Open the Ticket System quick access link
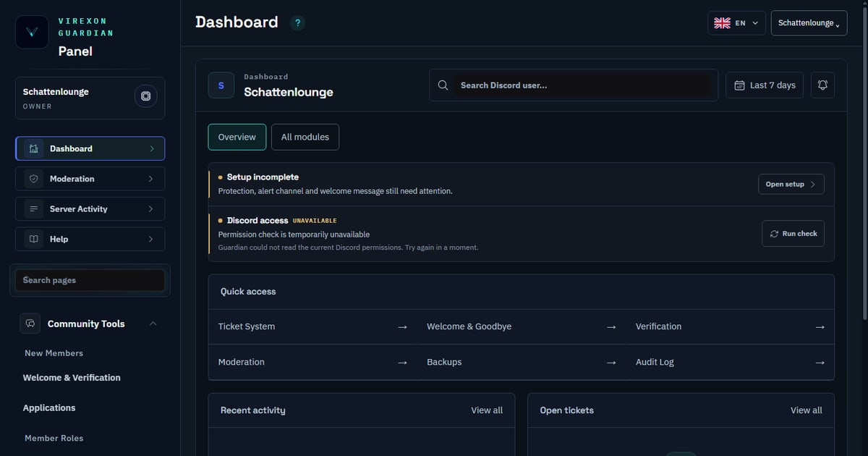 312,327
